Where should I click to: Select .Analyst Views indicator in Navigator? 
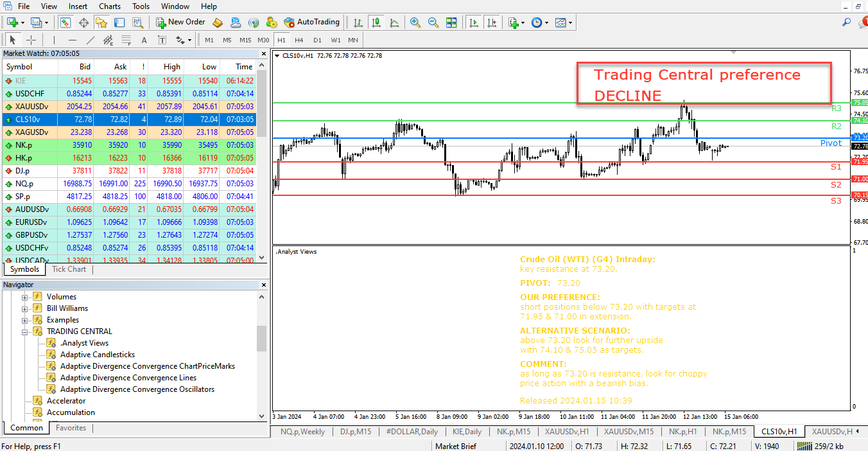click(x=84, y=343)
